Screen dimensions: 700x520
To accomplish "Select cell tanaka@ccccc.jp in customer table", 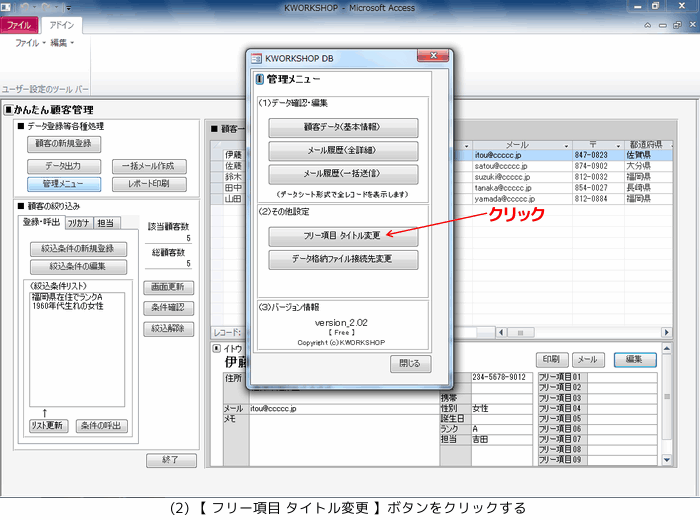I will click(522, 188).
